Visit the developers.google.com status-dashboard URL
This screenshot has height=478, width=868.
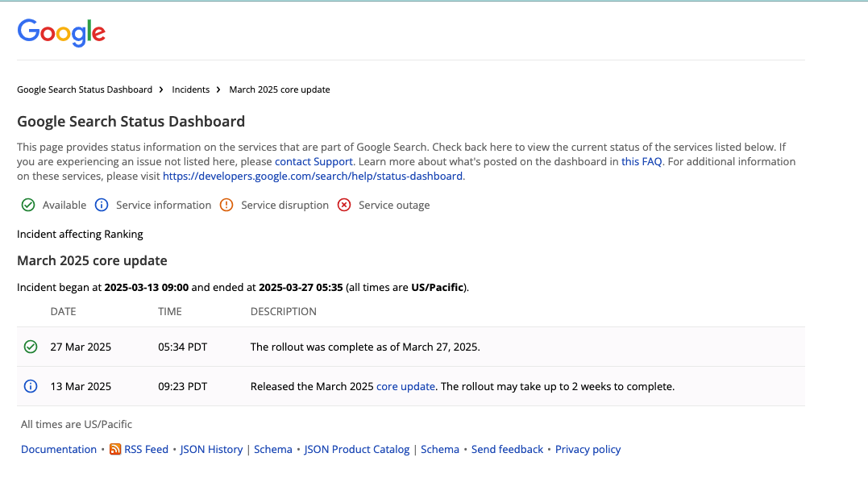[x=313, y=177]
